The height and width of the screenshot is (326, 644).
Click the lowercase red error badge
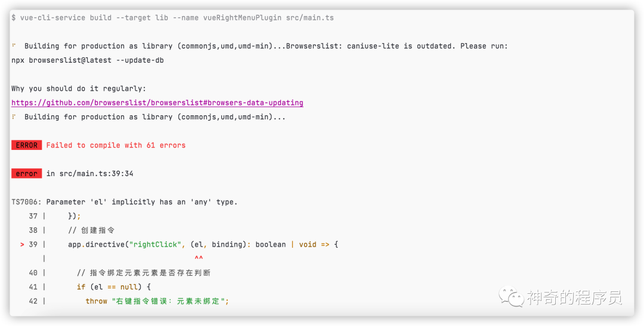pyautogui.click(x=26, y=174)
